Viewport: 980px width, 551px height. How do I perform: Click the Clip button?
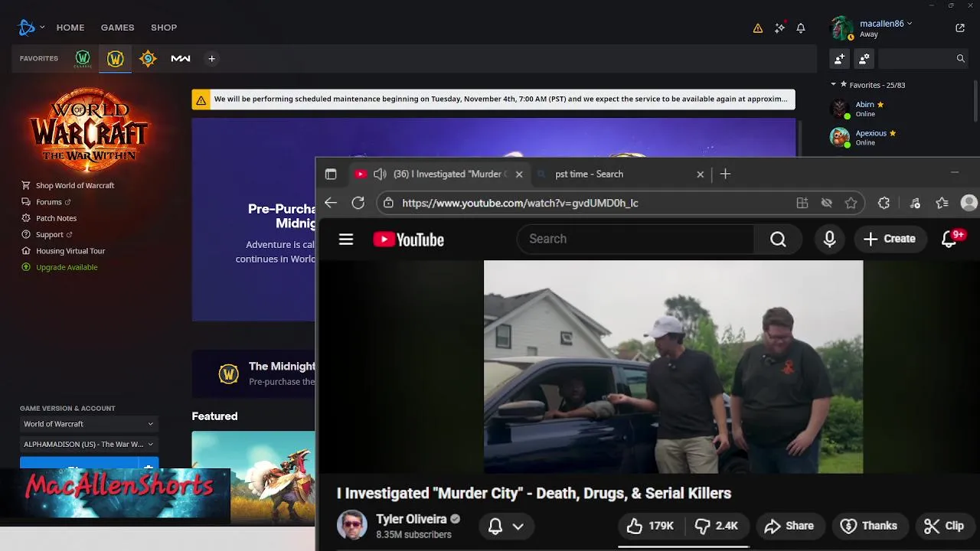click(944, 526)
